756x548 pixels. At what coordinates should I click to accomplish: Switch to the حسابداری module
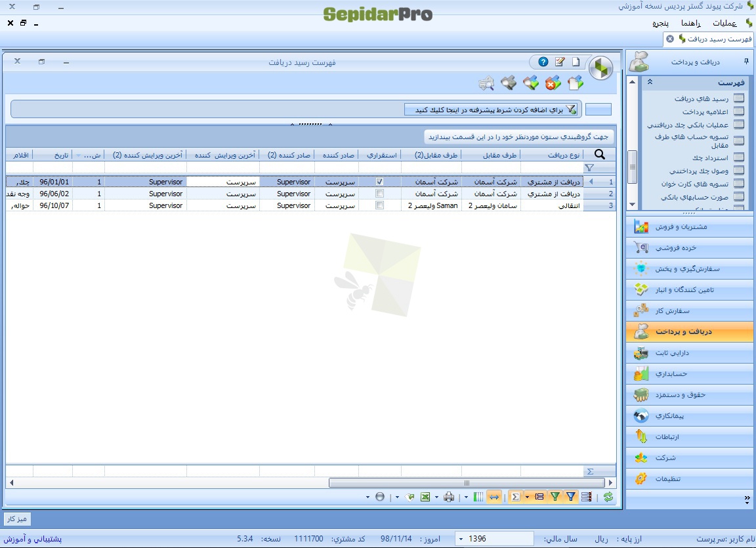[x=690, y=373]
